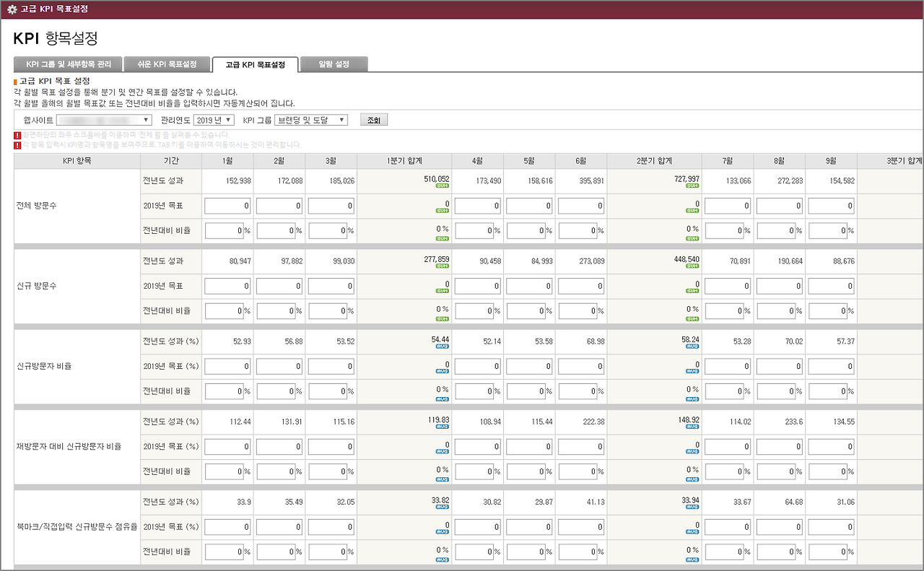Select 재방문자 대비 신규방문자 비율 2019년 목표 7월 input
Image resolution: width=924 pixels, height=571 pixels.
(728, 447)
